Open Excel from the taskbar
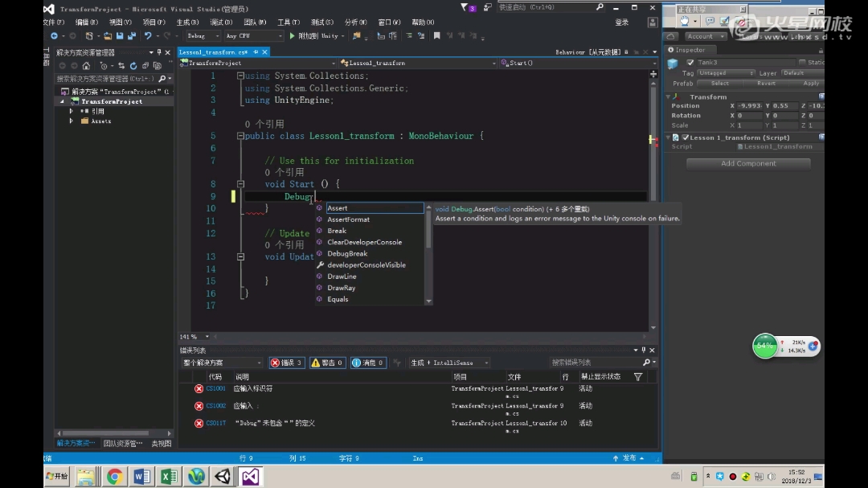This screenshot has width=868, height=488. point(169,477)
